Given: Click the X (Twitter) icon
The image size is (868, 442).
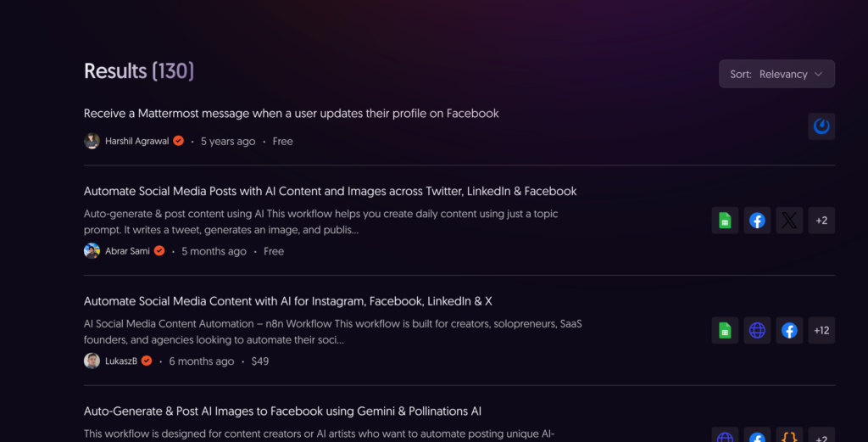Looking at the screenshot, I should click(789, 221).
